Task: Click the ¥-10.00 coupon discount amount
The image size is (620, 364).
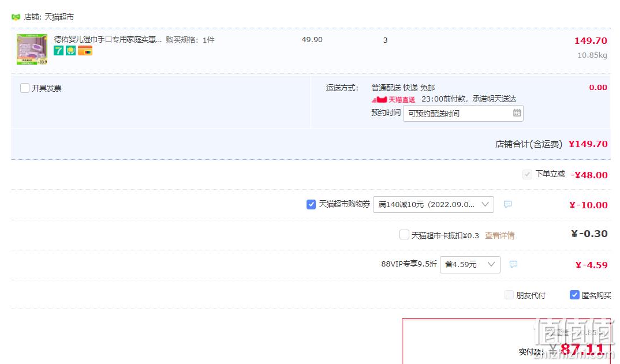Action: click(x=588, y=205)
